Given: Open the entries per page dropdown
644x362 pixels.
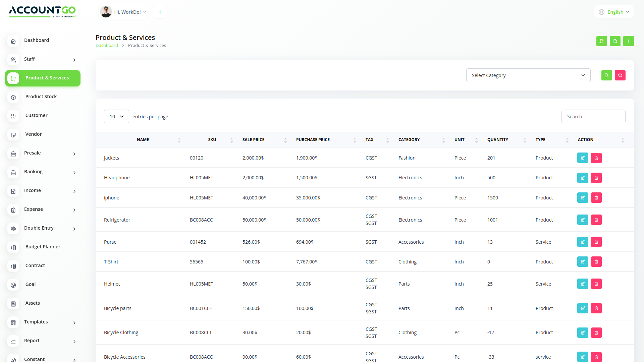Looking at the screenshot, I should [116, 116].
